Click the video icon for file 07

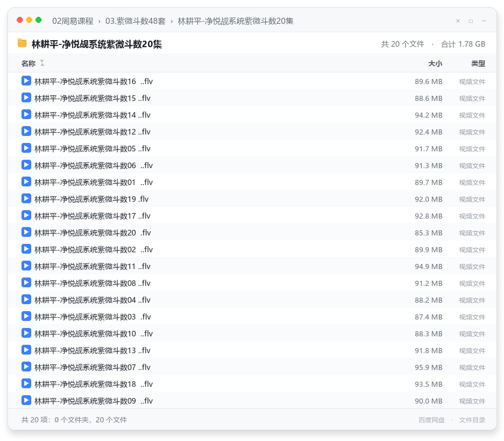coord(26,367)
